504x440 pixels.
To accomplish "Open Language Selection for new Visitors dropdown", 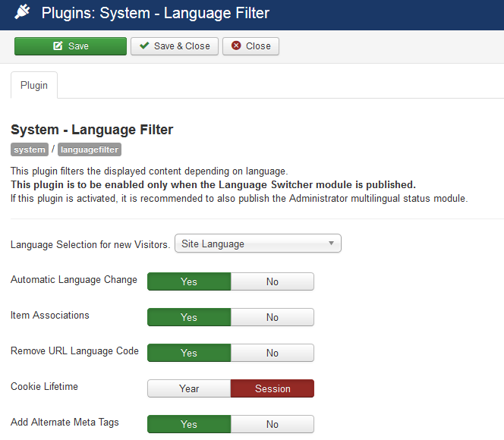I will 257,244.
